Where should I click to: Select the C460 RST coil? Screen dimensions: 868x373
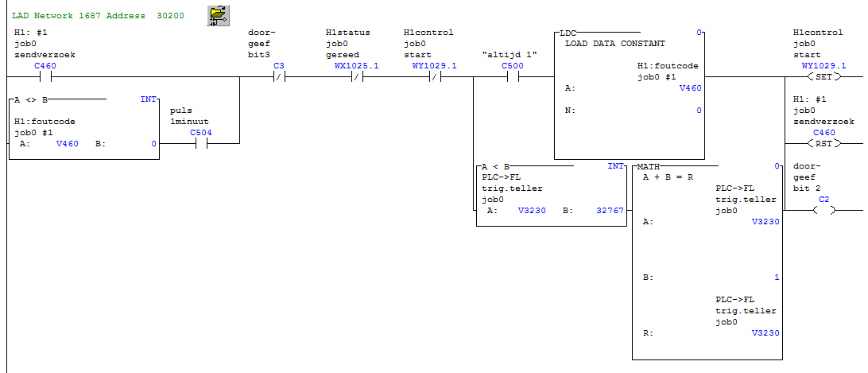coord(823,144)
